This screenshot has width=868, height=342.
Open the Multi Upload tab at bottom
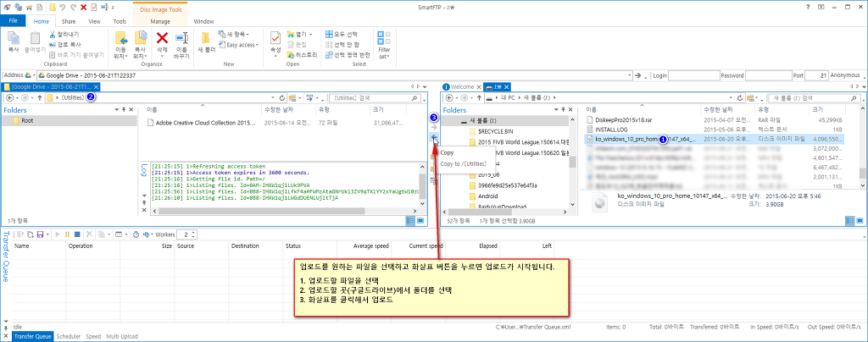click(x=122, y=336)
